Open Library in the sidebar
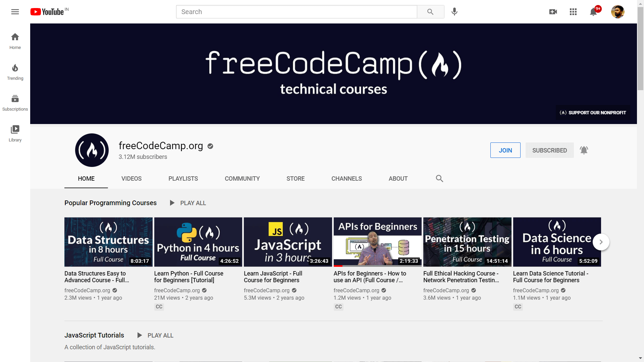 click(x=15, y=133)
